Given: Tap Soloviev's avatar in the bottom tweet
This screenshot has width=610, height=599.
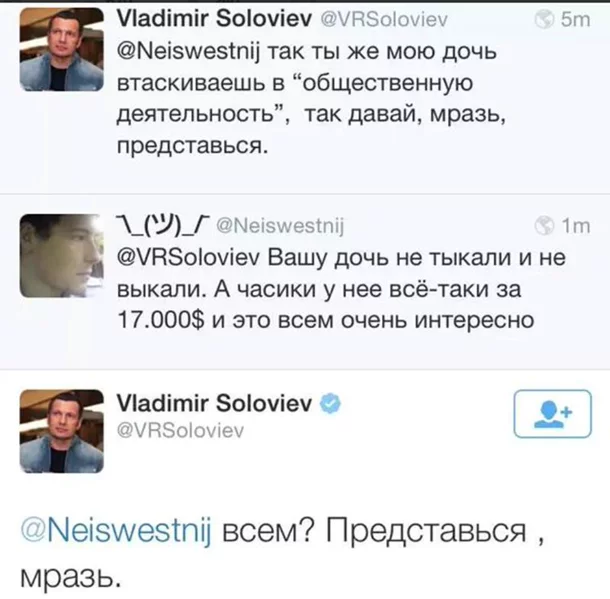Looking at the screenshot, I should click(x=58, y=431).
